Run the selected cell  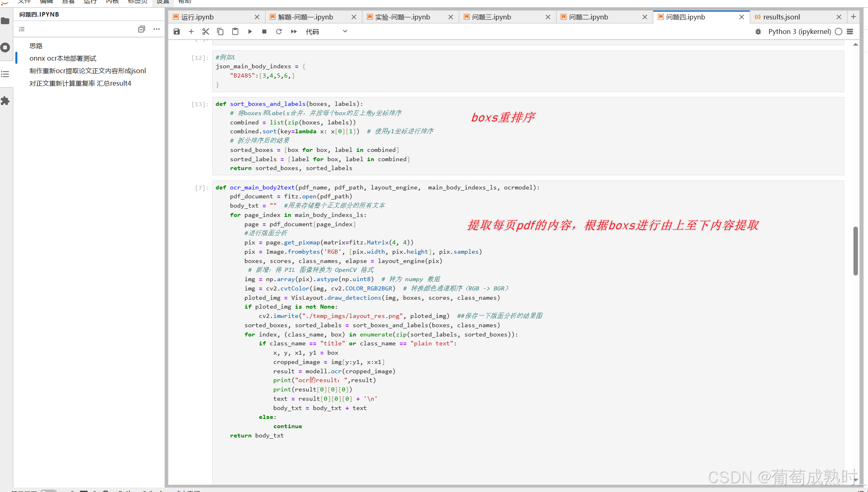250,32
